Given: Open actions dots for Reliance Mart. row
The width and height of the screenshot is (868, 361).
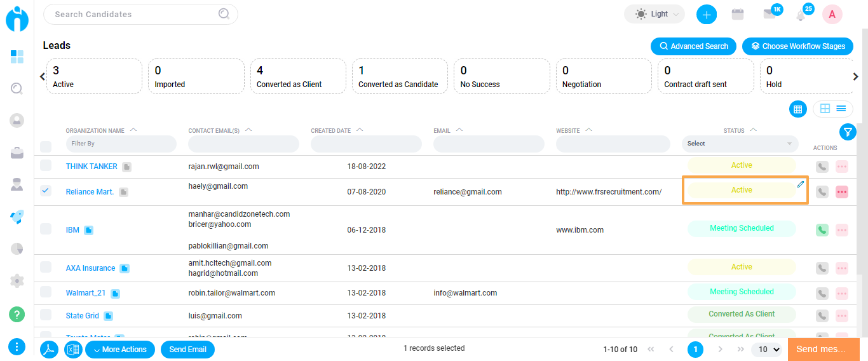Looking at the screenshot, I should [842, 192].
